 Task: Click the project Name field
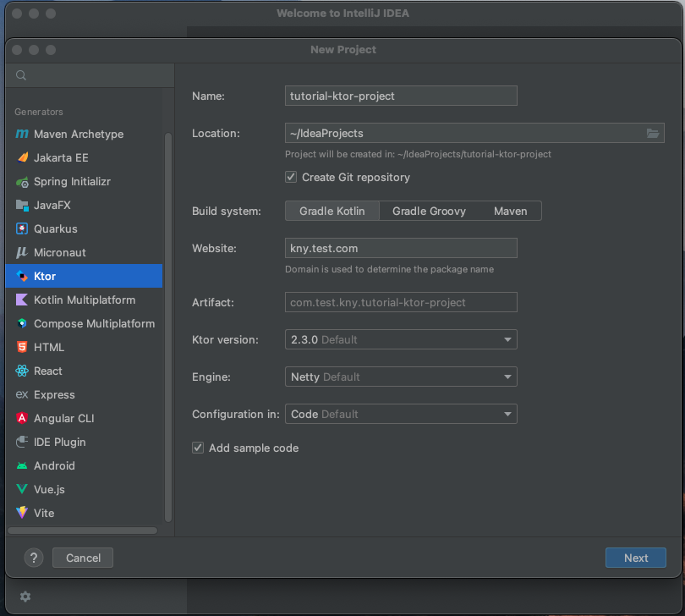pyautogui.click(x=401, y=96)
